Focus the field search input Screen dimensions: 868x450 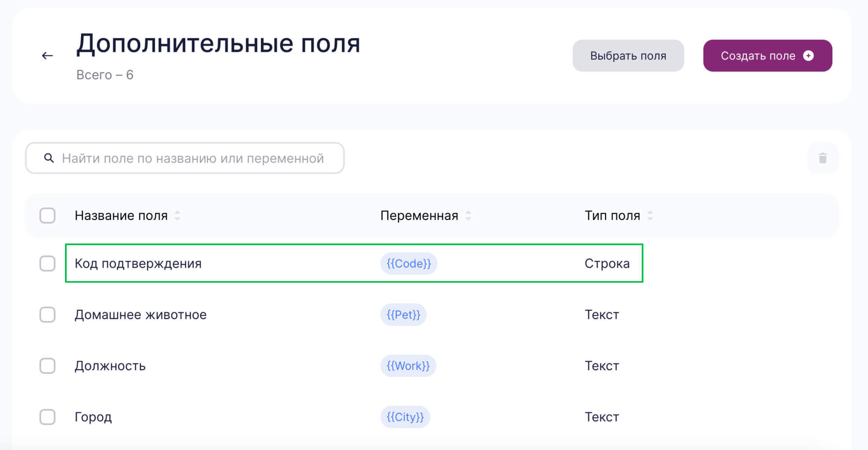pyautogui.click(x=185, y=158)
